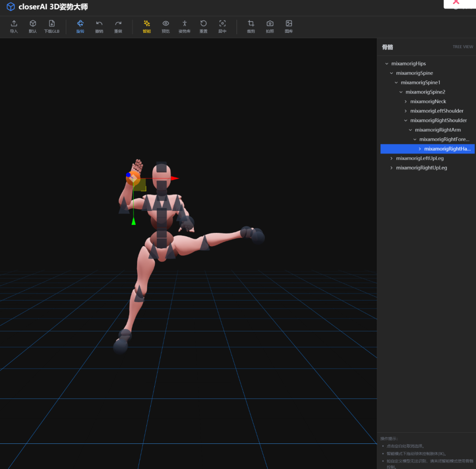This screenshot has height=469, width=476.
Task: Open the pose library (姿势库)
Action: (184, 26)
